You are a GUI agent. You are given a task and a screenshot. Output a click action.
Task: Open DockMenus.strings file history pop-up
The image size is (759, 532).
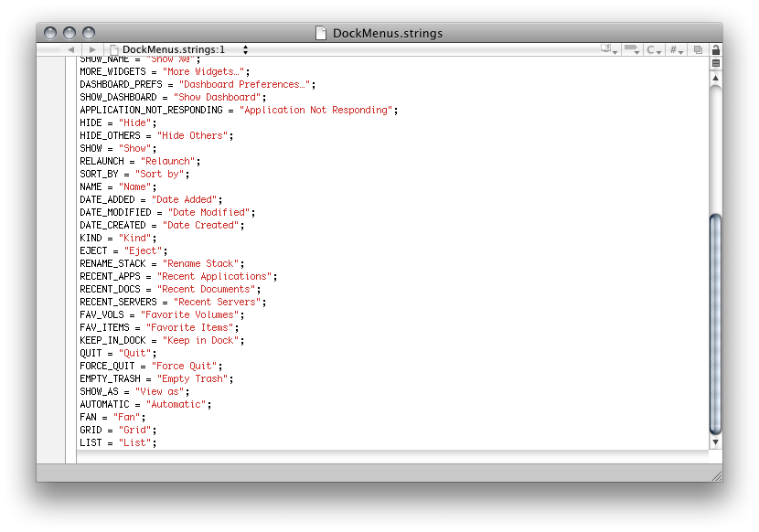pos(179,49)
